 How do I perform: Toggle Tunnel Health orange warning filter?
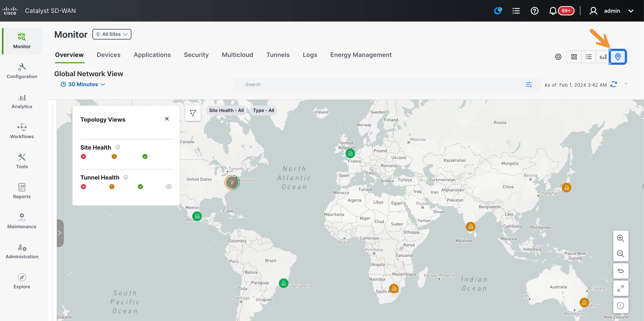112,187
